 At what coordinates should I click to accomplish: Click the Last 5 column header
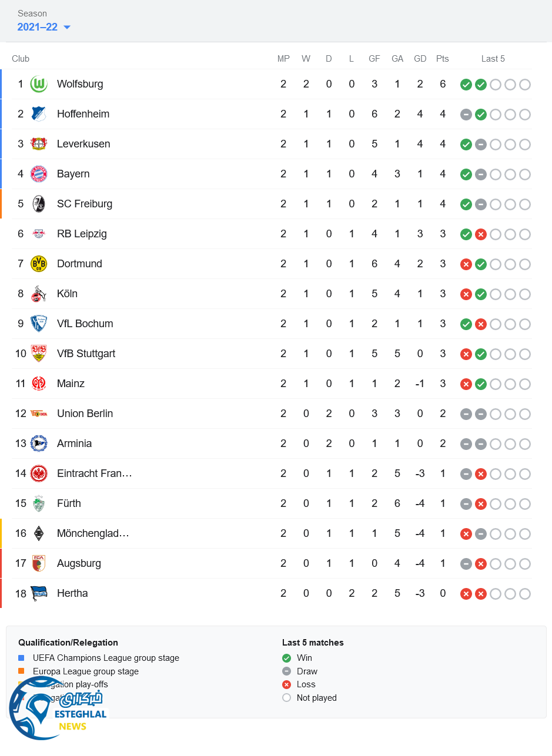coord(493,59)
